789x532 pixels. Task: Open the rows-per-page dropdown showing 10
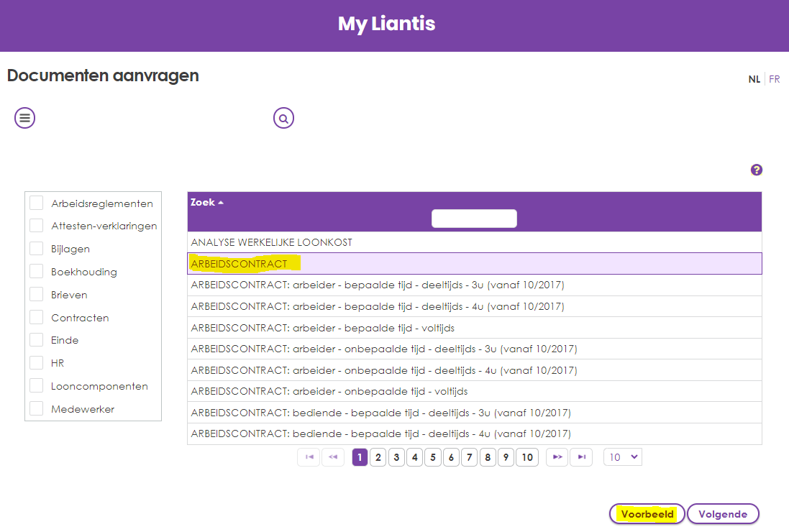click(623, 457)
